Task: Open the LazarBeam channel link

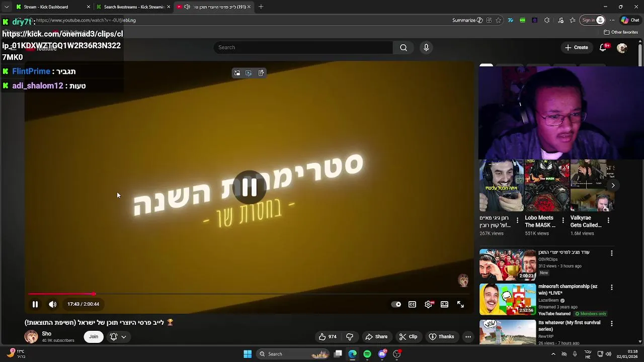Action: [x=549, y=300]
